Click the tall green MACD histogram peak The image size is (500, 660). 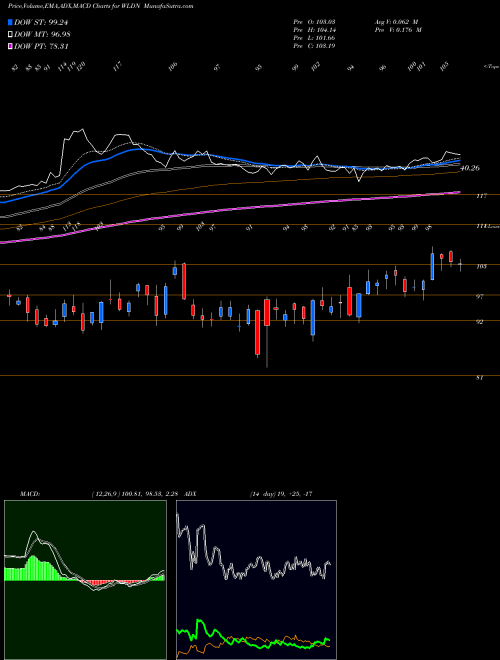[33, 568]
